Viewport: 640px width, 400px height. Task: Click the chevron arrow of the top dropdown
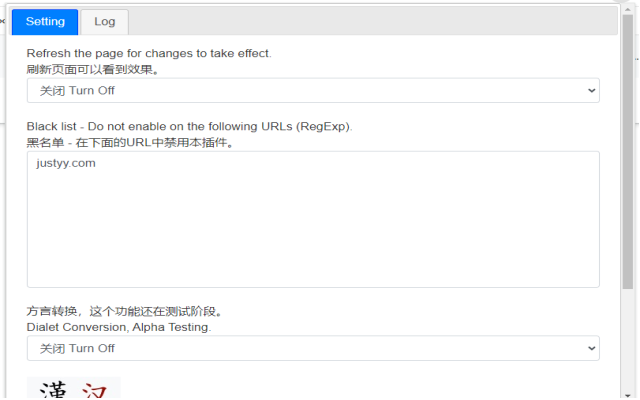coord(587,90)
